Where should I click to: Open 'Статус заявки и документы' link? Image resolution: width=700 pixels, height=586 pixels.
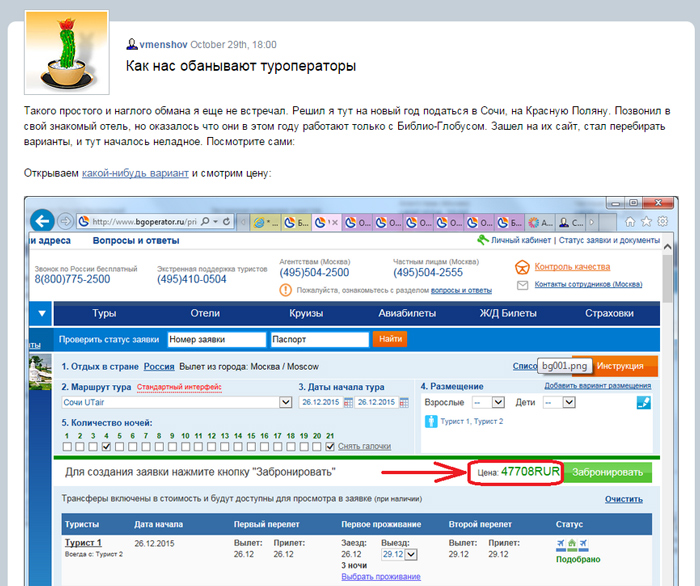click(609, 240)
